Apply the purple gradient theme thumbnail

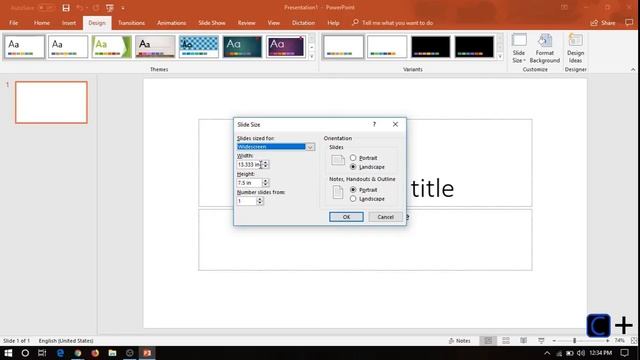point(286,47)
